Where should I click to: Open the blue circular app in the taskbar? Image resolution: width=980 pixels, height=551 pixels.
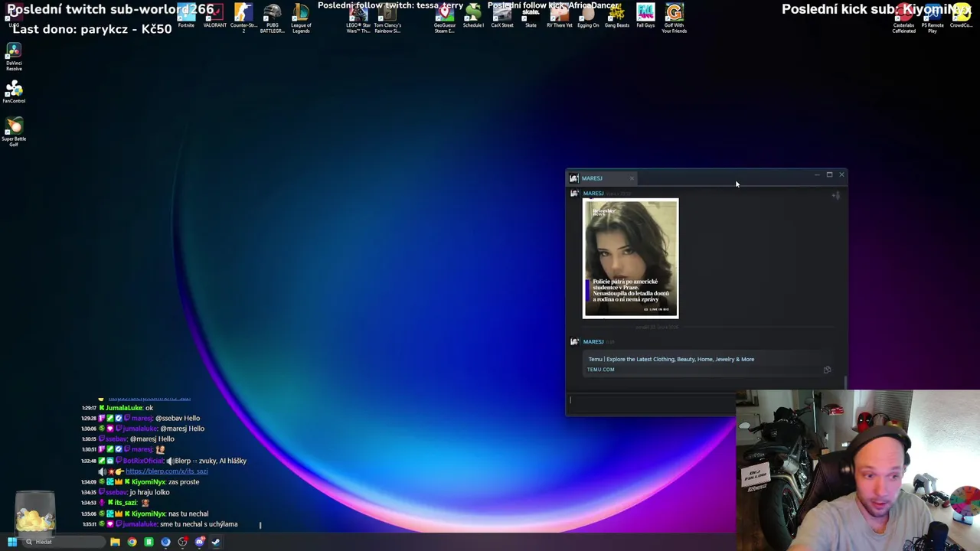[165, 542]
